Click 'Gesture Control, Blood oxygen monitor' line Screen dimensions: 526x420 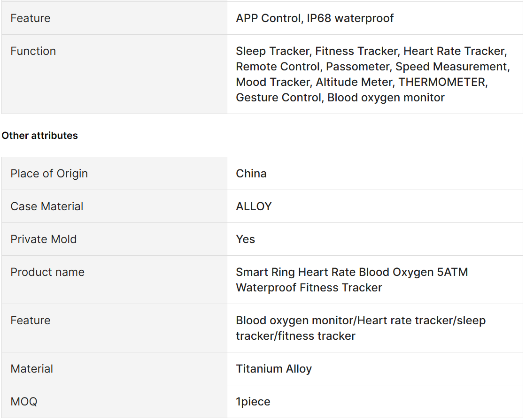click(340, 98)
